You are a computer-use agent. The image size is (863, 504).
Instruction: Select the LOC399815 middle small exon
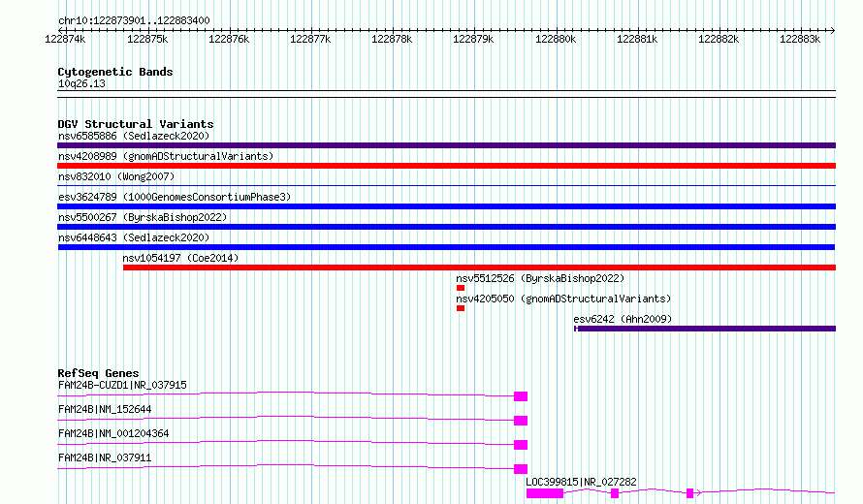tap(615, 493)
